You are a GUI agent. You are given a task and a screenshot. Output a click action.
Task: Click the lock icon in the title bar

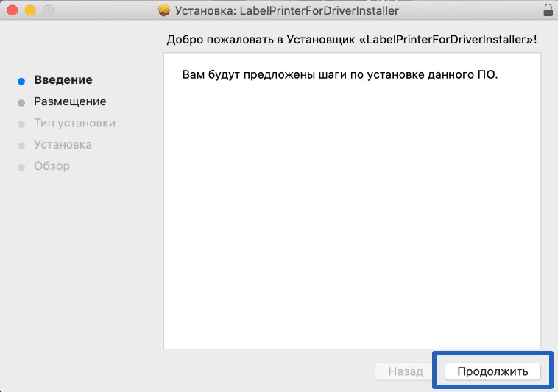pos(547,11)
